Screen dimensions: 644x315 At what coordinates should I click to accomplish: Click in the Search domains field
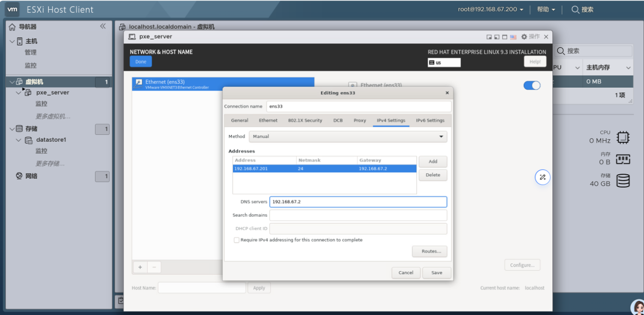coord(358,215)
